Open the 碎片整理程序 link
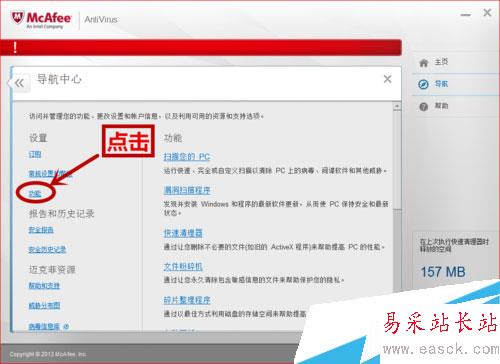This screenshot has width=500, height=364. (x=187, y=300)
